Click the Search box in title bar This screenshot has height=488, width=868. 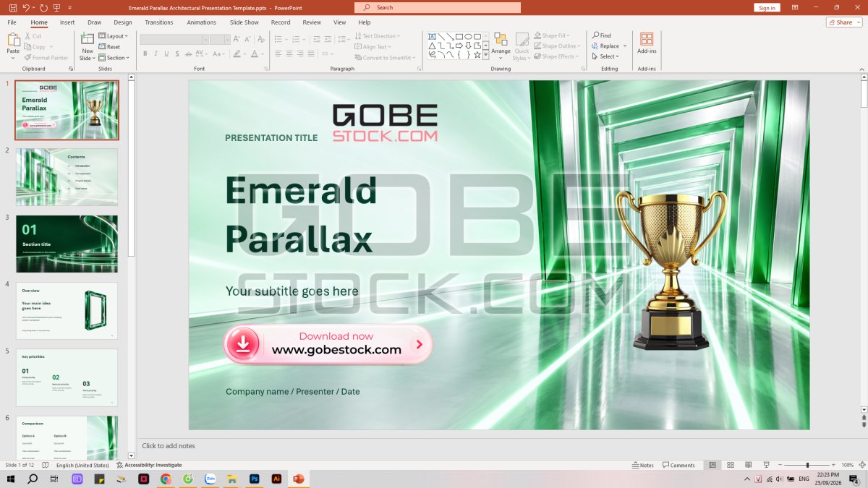[x=438, y=7]
